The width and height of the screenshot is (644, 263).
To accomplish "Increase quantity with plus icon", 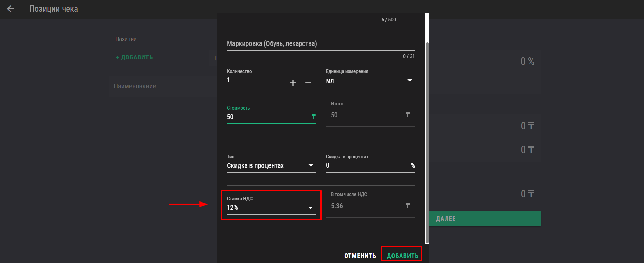I will tap(293, 83).
